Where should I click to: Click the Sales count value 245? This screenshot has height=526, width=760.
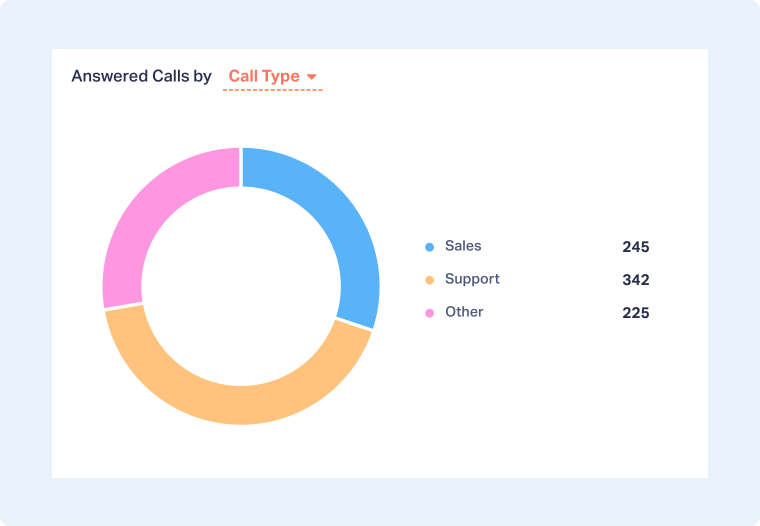tap(635, 247)
